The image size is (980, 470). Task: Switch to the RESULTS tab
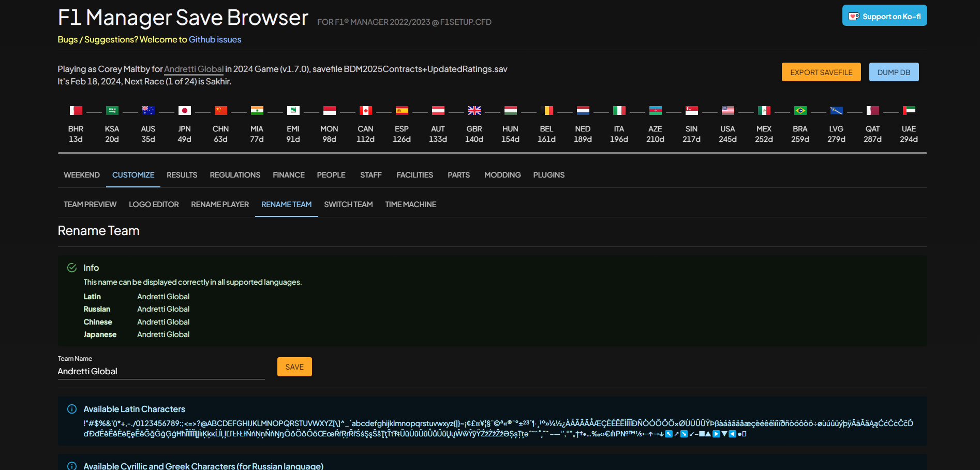click(182, 175)
